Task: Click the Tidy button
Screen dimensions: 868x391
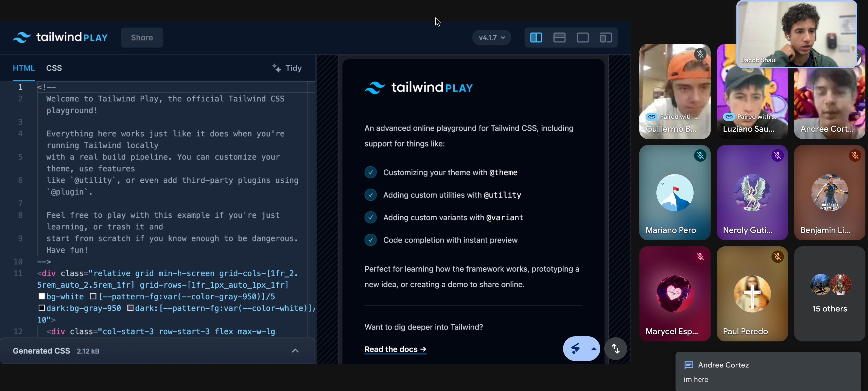Action: tap(287, 68)
